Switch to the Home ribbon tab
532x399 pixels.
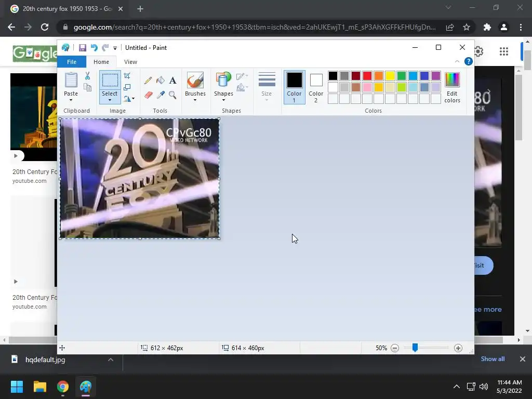[x=101, y=62]
